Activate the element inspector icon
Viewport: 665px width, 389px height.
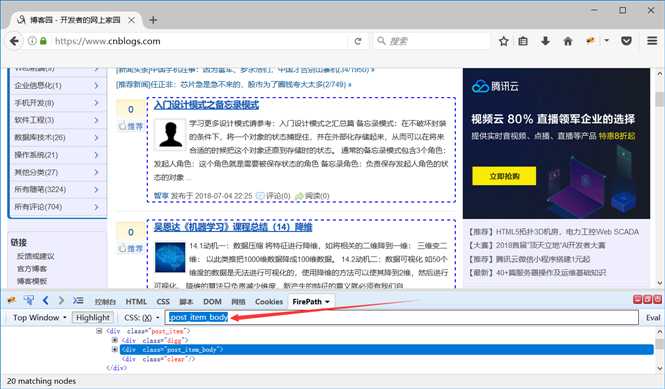[x=29, y=300]
